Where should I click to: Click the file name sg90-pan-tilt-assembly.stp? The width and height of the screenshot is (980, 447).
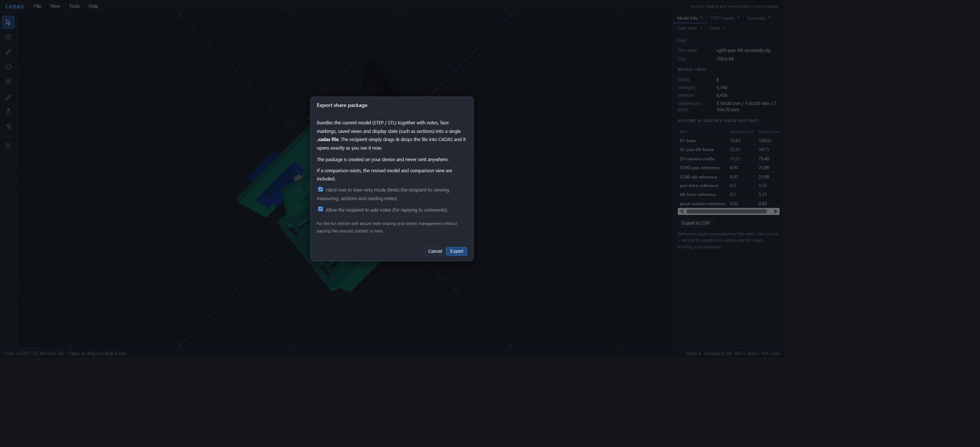tap(744, 50)
